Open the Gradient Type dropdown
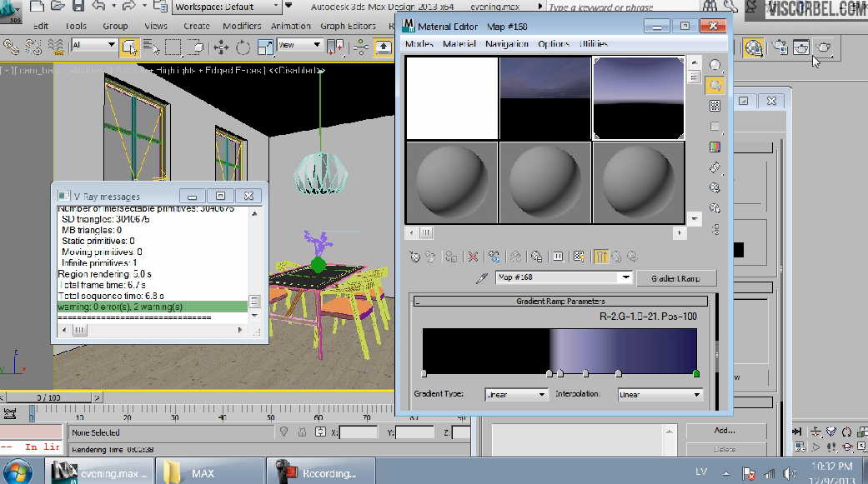This screenshot has width=868, height=484. point(516,394)
